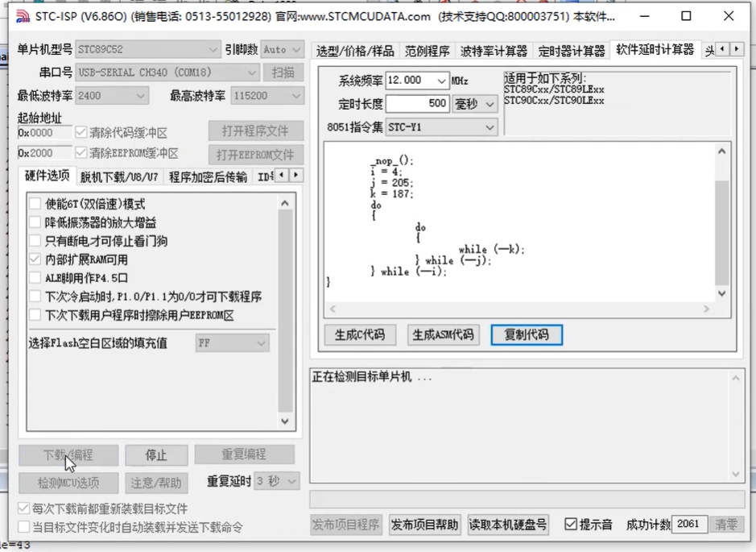The width and height of the screenshot is (756, 552).
Task: Toggle 清除代码缓冲区 checkbox
Action: click(x=81, y=132)
